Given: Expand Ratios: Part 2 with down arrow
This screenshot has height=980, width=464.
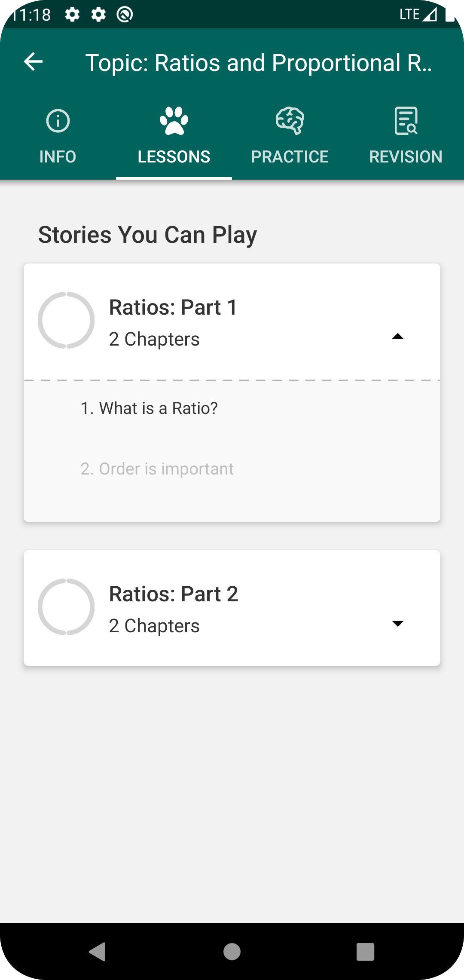Looking at the screenshot, I should point(398,623).
